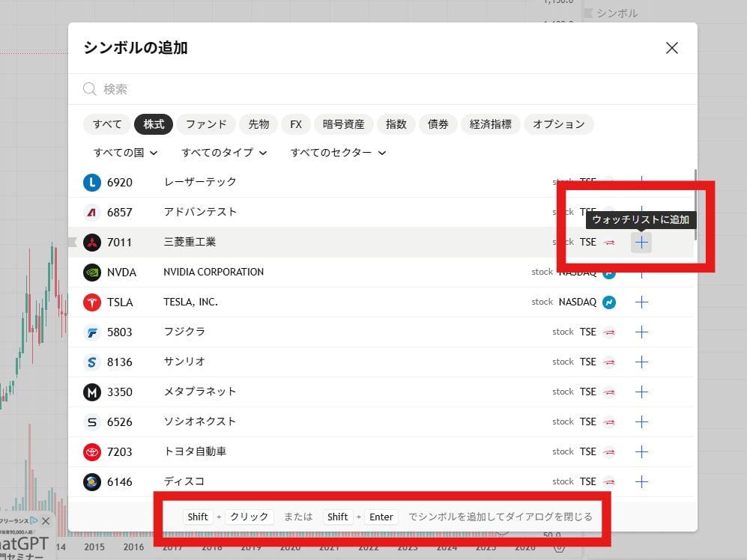
Task: Add 三菱重工業 7011 to watchlist plus icon
Action: pos(641,243)
